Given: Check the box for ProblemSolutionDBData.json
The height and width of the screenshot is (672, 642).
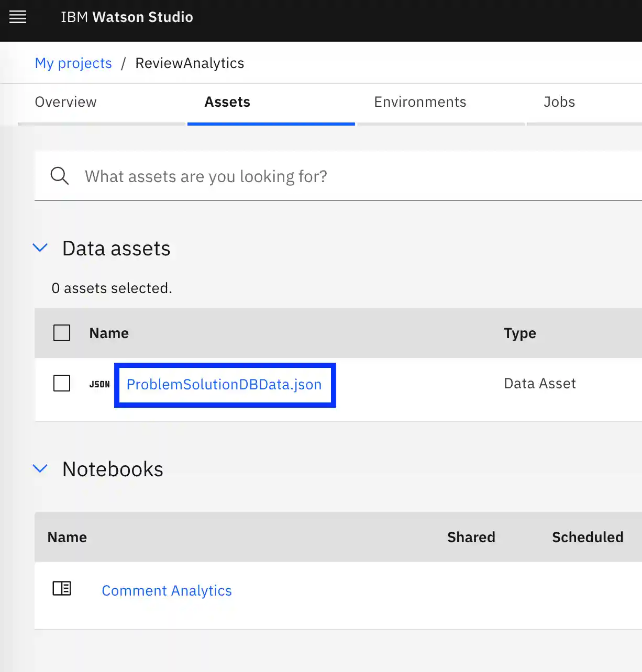Looking at the screenshot, I should tap(62, 383).
